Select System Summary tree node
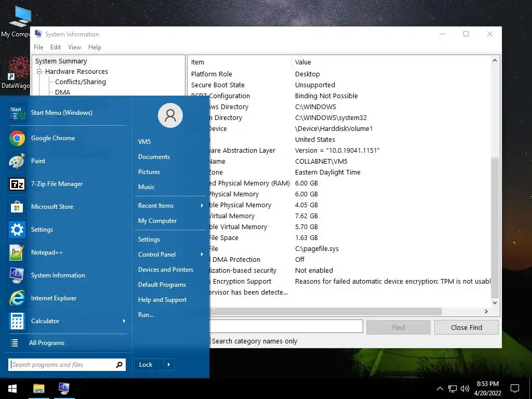 [x=61, y=61]
